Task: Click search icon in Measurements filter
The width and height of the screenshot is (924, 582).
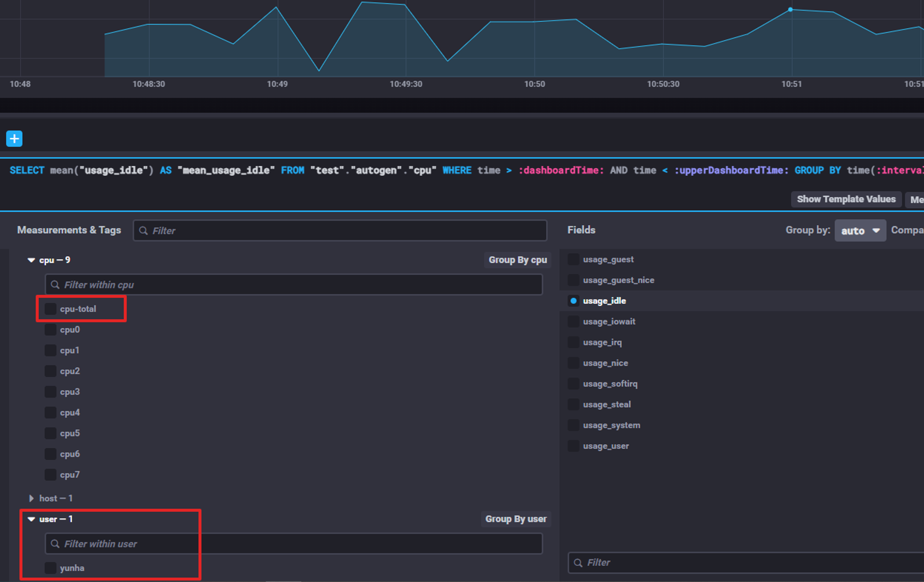Action: (144, 231)
